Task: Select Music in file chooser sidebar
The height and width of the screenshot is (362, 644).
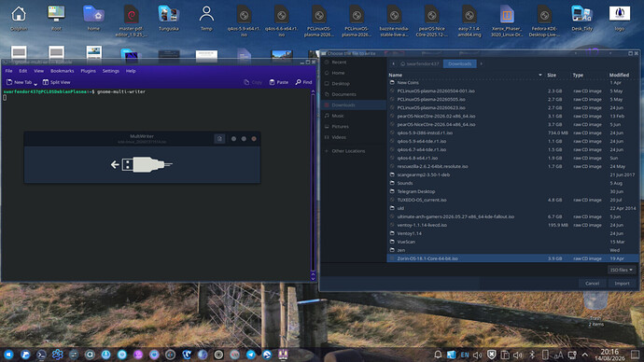Action: click(x=353, y=116)
